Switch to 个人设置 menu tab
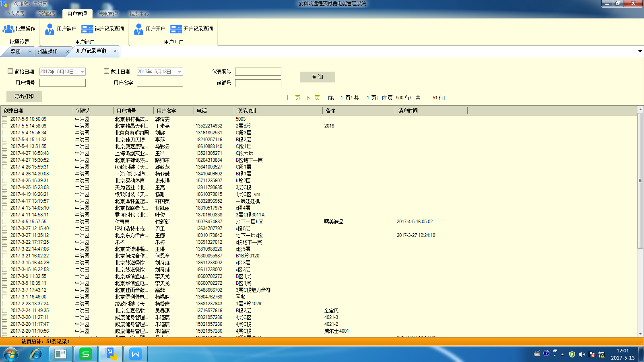 point(15,14)
